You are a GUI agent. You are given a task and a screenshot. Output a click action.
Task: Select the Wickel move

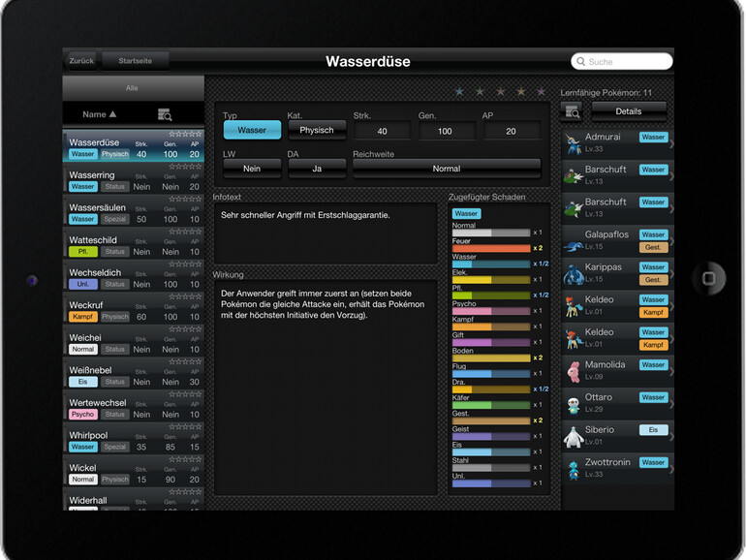pyautogui.click(x=134, y=472)
